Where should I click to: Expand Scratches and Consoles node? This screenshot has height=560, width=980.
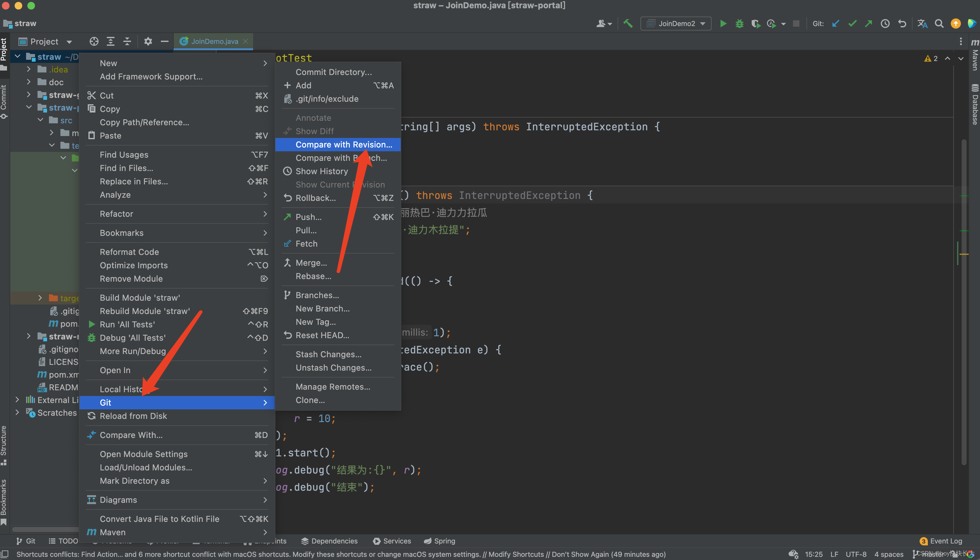pyautogui.click(x=17, y=412)
